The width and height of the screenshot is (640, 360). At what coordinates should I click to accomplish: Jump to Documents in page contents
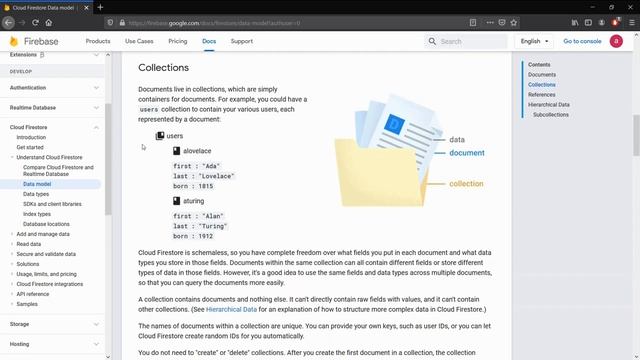[x=542, y=75]
